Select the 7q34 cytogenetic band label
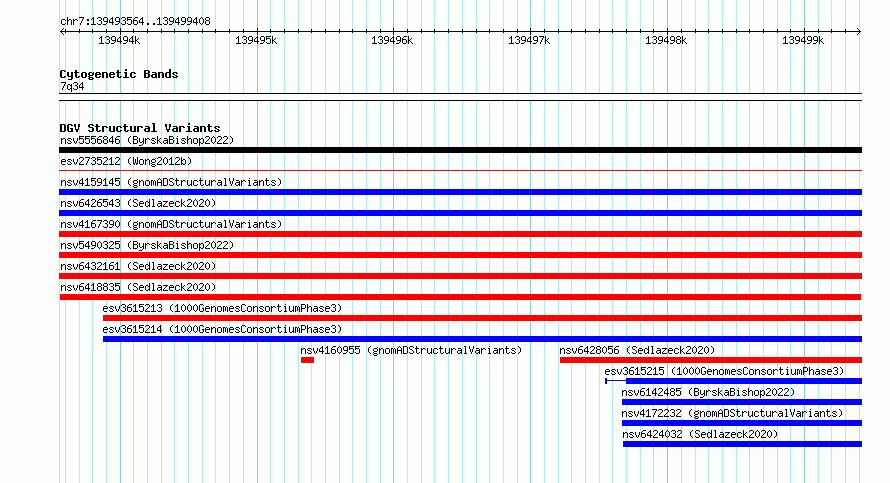The image size is (890, 483). pyautogui.click(x=72, y=87)
